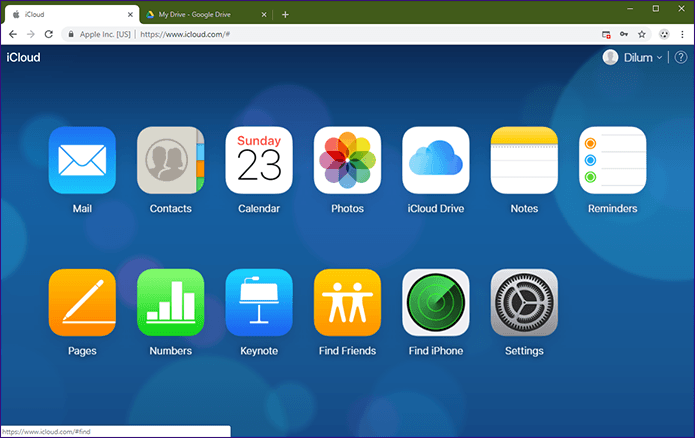Close the Google Drive browser tab
The height and width of the screenshot is (438, 695).
[264, 15]
